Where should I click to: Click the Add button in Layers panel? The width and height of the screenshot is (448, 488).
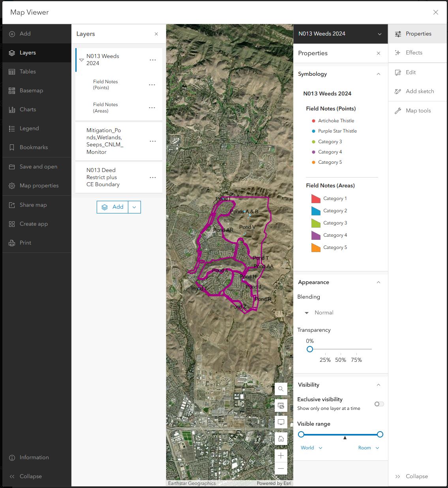[x=112, y=207]
